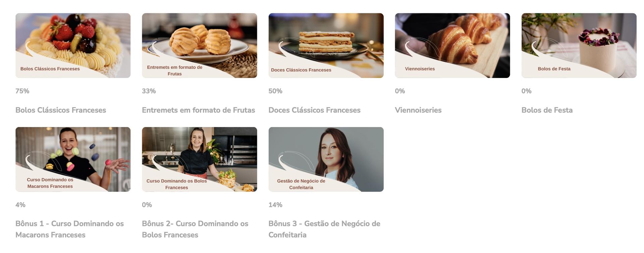Screen dimensions: 644x253
Task: Open the Curso Dominando os Macarons Franceses thumbnail
Action: coord(73,159)
